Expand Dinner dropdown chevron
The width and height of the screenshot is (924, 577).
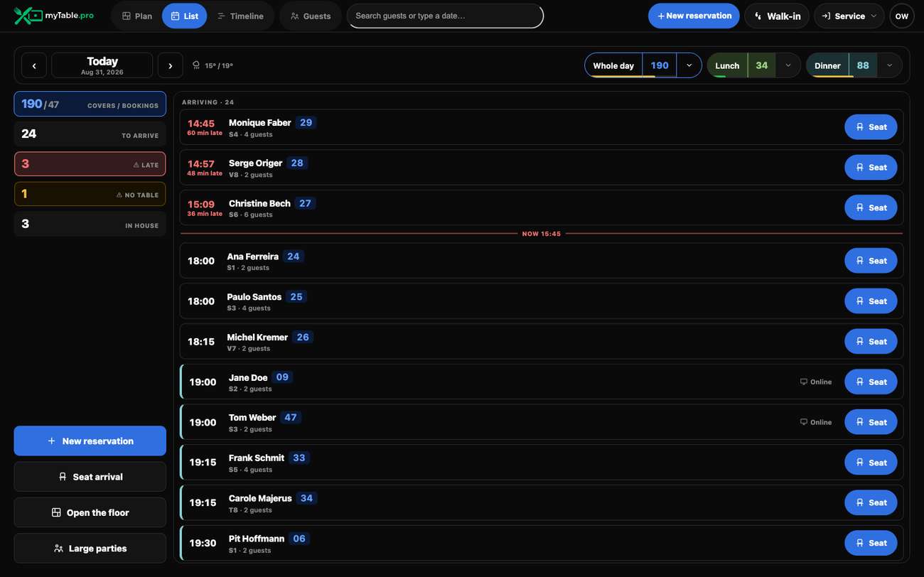(889, 65)
